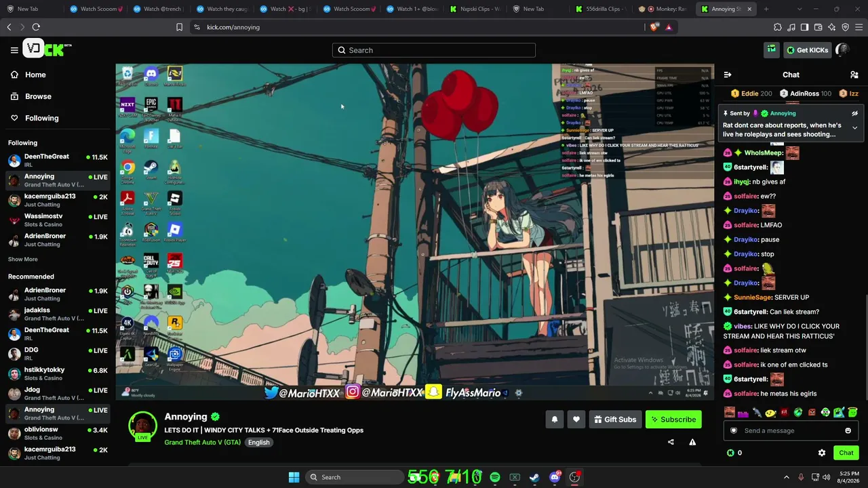868x488 pixels.
Task: Switch to the Monkey tab
Action: coord(665,9)
